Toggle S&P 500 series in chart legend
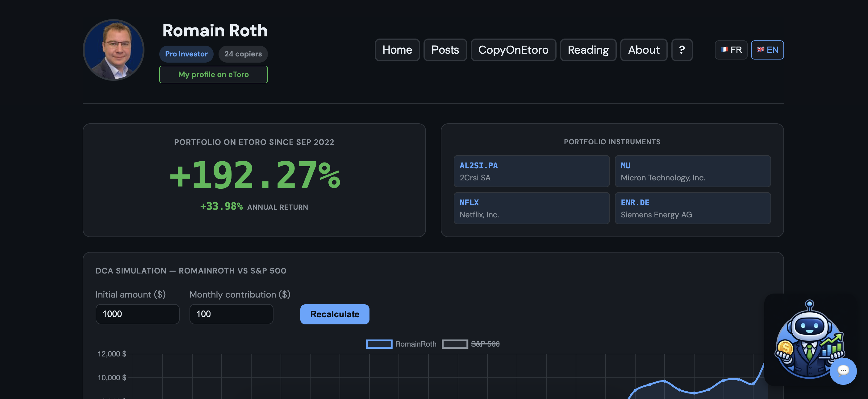The image size is (868, 399). coord(470,344)
